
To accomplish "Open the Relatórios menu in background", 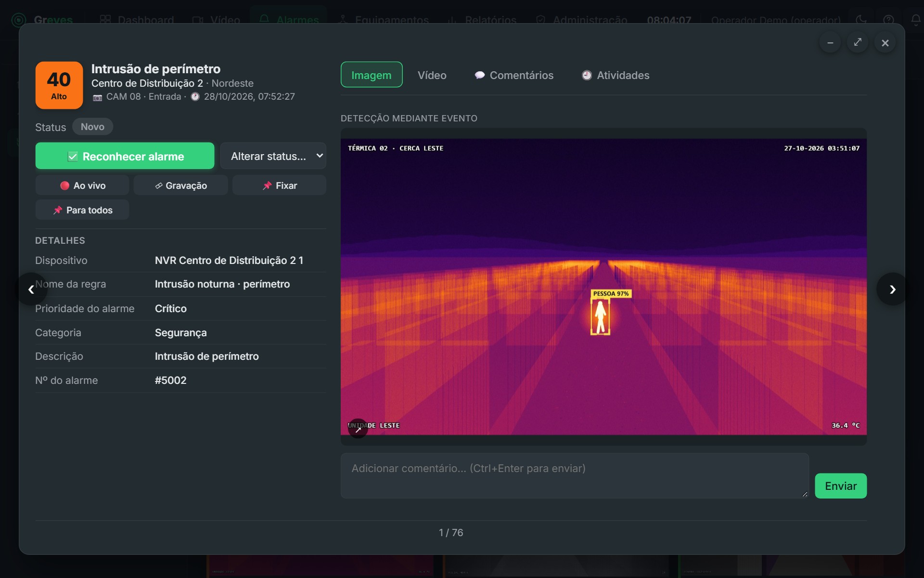I will pos(482,20).
